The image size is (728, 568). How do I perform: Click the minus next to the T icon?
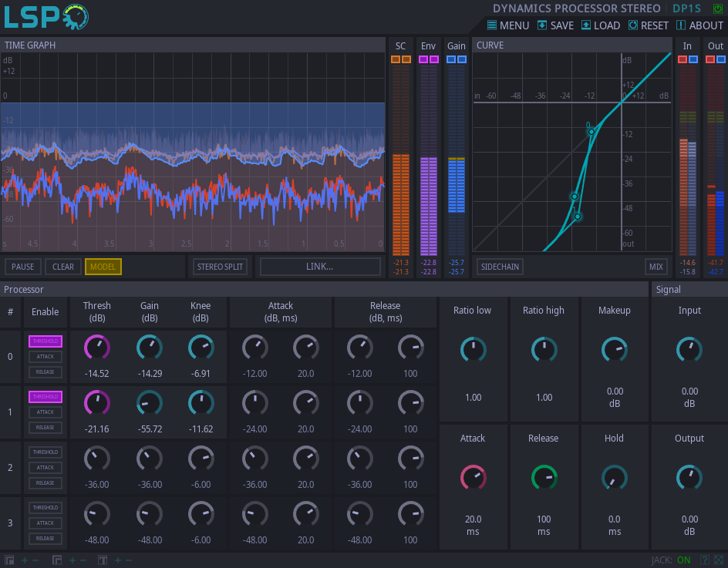(129, 560)
